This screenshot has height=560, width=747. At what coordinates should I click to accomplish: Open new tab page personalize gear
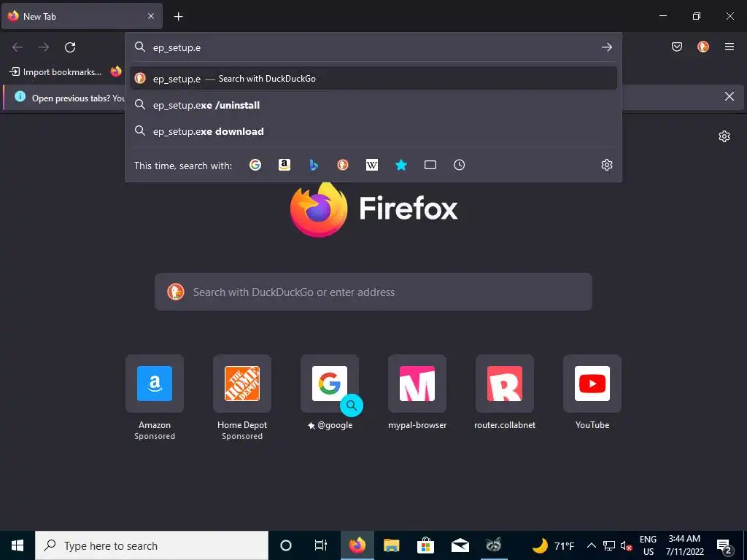724,136
